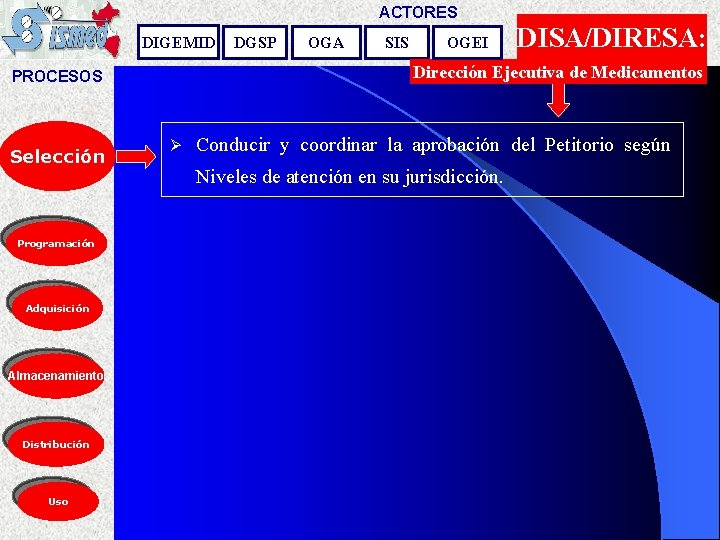Click the DISA/DIRESA red header

click(x=612, y=37)
